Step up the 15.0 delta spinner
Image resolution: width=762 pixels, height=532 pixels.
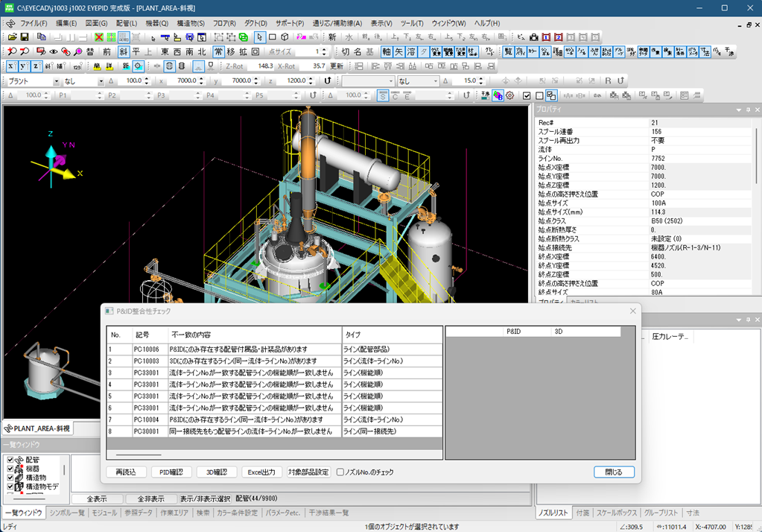(481, 79)
